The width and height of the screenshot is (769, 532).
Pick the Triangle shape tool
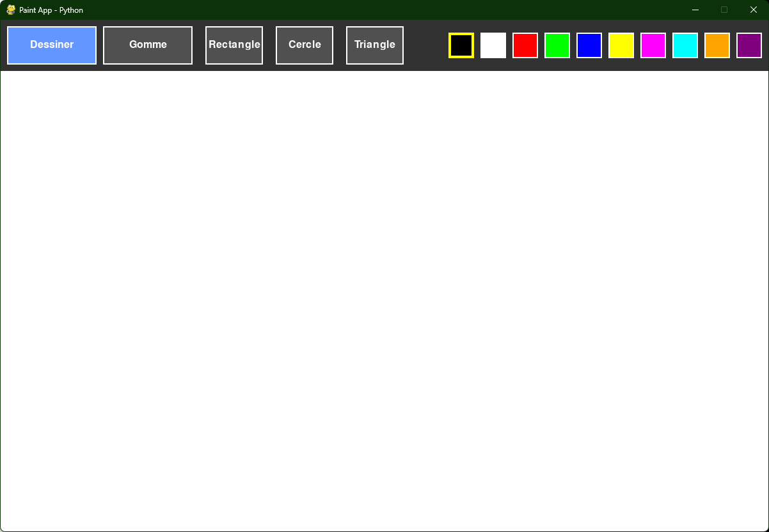[x=375, y=45]
